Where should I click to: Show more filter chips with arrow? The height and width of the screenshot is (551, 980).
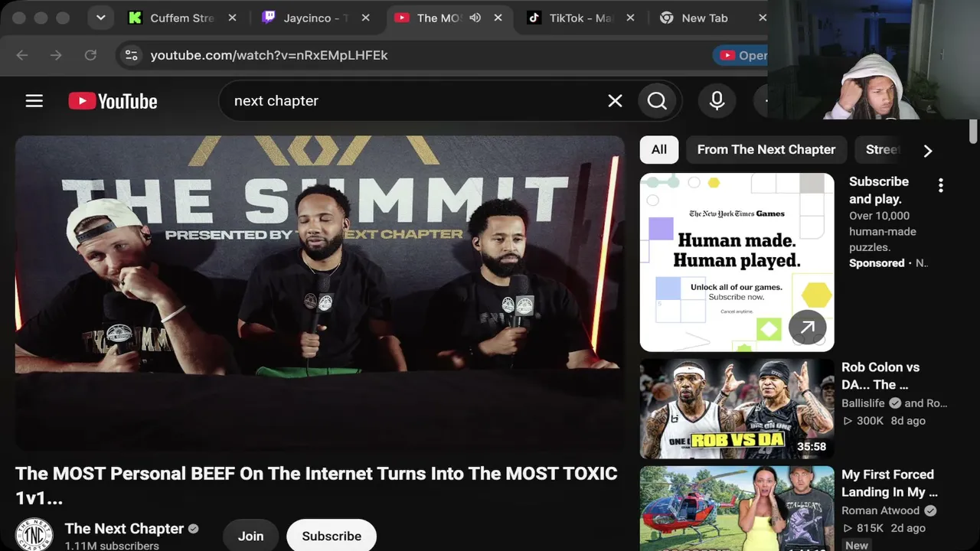coord(928,151)
